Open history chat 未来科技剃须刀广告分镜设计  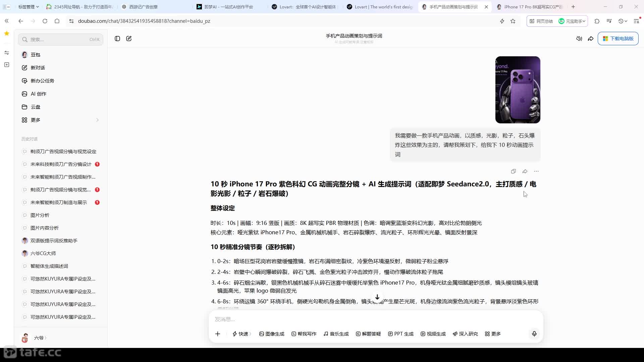[x=61, y=164]
